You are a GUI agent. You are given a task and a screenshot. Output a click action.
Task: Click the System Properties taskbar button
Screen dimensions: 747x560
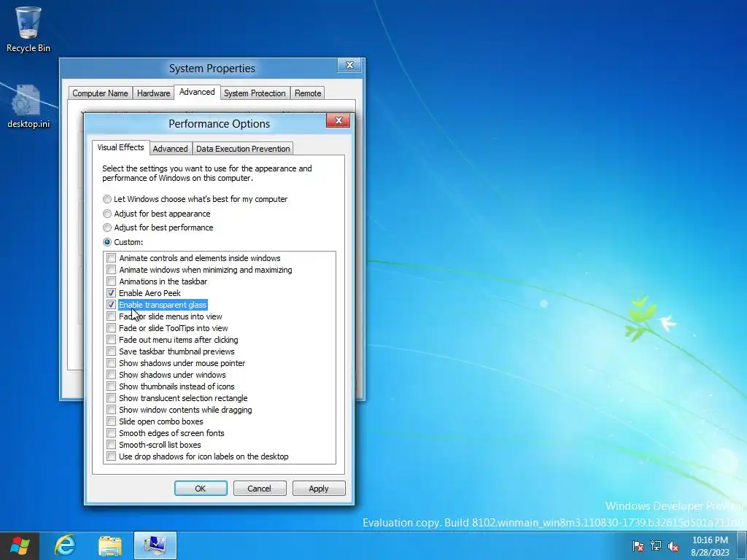coord(155,545)
